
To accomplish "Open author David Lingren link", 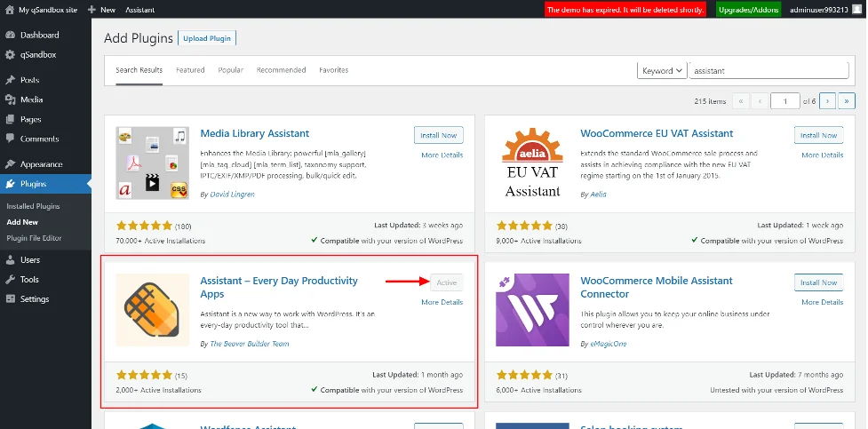I will click(232, 195).
